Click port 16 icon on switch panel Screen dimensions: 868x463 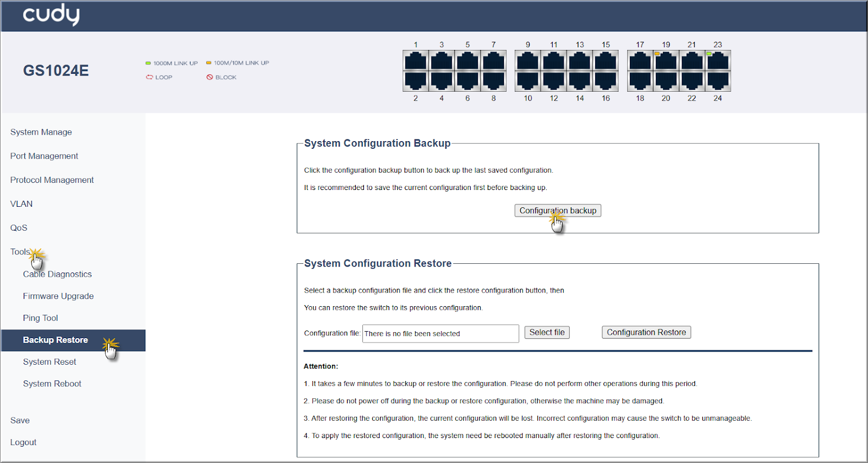(x=606, y=81)
